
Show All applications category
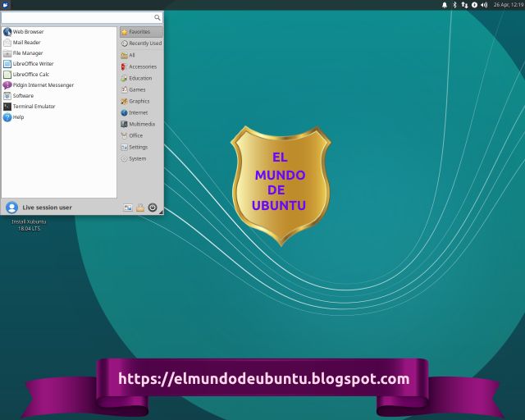(141, 55)
